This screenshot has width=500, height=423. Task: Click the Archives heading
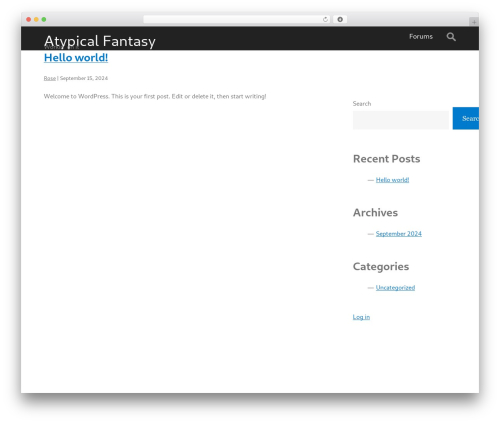pos(375,213)
